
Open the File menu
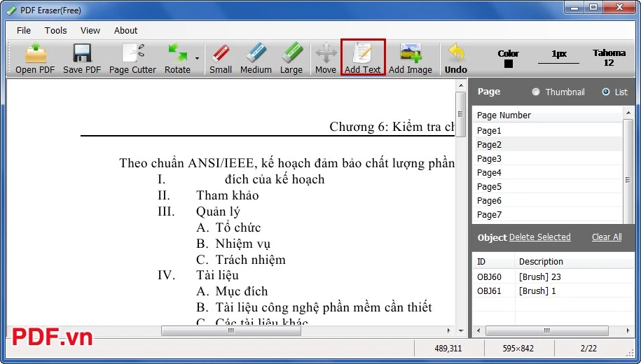(x=24, y=30)
